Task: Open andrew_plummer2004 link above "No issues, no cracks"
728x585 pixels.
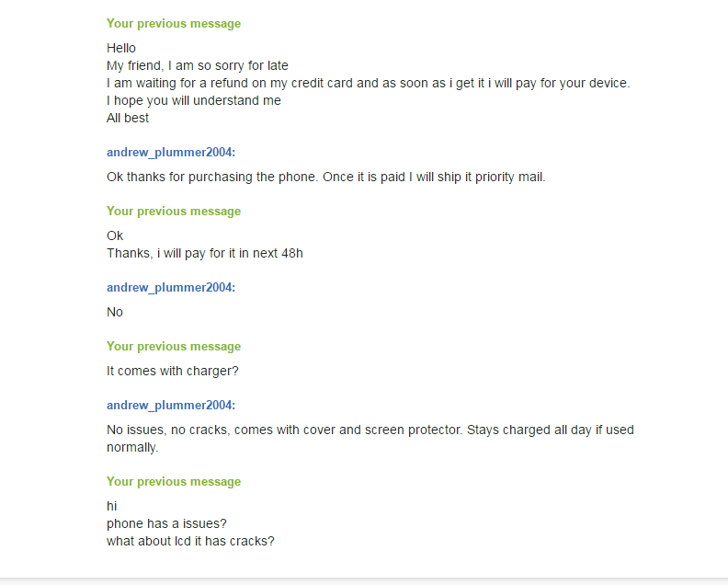Action: (170, 405)
